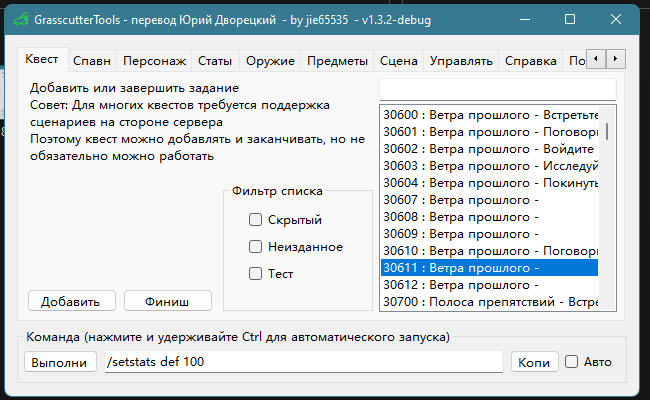Select the Предметы tab
This screenshot has width=650, height=400.
click(337, 61)
